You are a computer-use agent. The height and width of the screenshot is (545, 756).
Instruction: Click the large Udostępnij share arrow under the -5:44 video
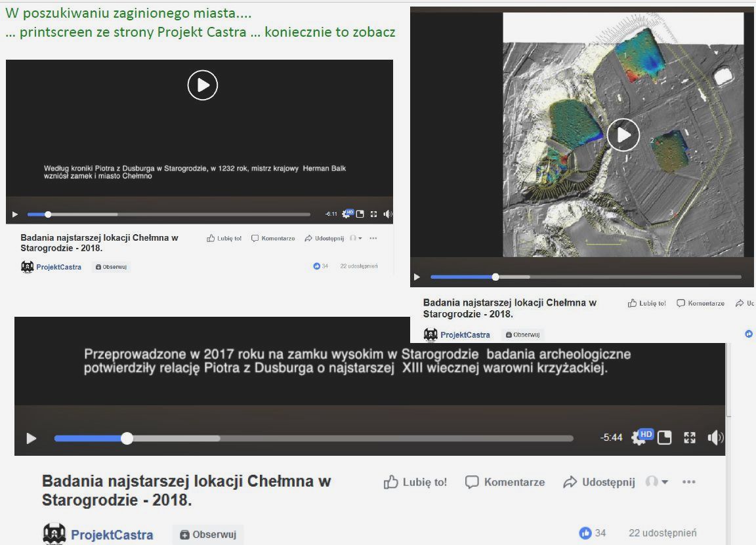point(570,482)
